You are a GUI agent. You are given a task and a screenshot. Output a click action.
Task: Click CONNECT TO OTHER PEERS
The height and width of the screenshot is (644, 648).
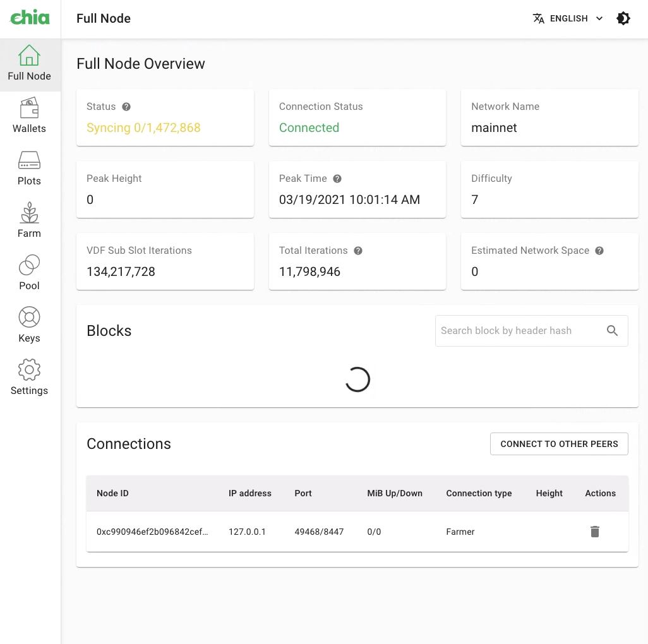pos(558,444)
